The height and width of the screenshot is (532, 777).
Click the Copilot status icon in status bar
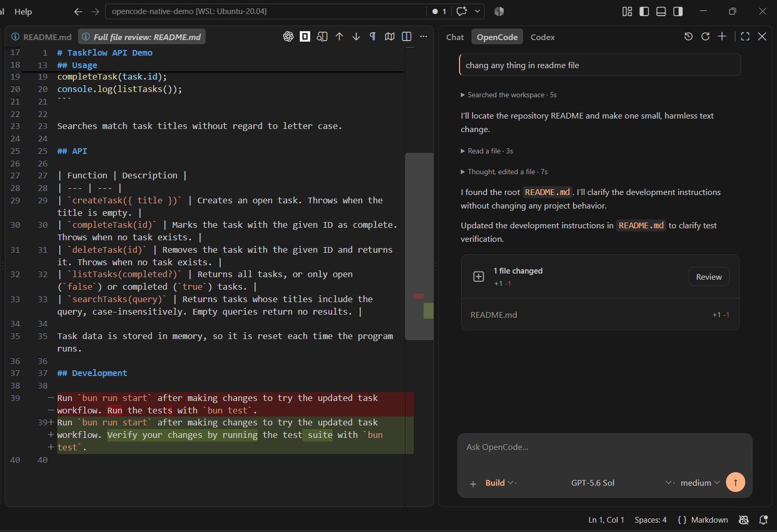pyautogui.click(x=744, y=520)
